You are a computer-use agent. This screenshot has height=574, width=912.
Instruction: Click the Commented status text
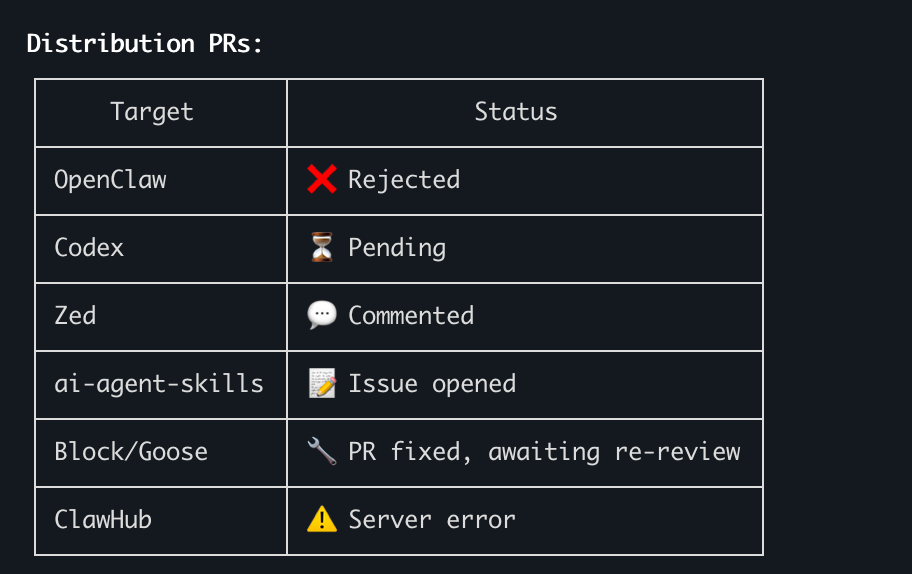[x=411, y=316]
